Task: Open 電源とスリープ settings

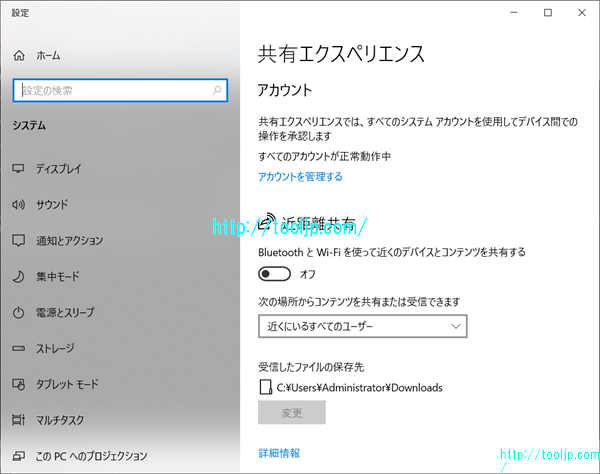Action: 65,313
